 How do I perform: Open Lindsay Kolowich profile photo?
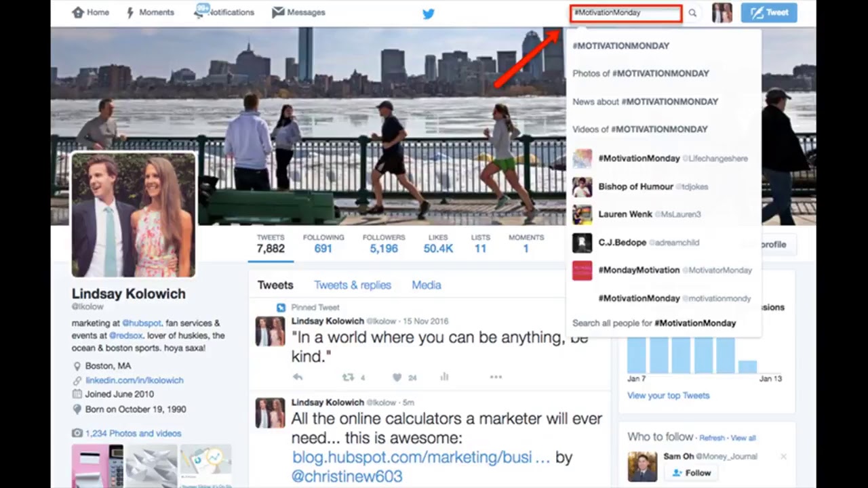coord(134,215)
